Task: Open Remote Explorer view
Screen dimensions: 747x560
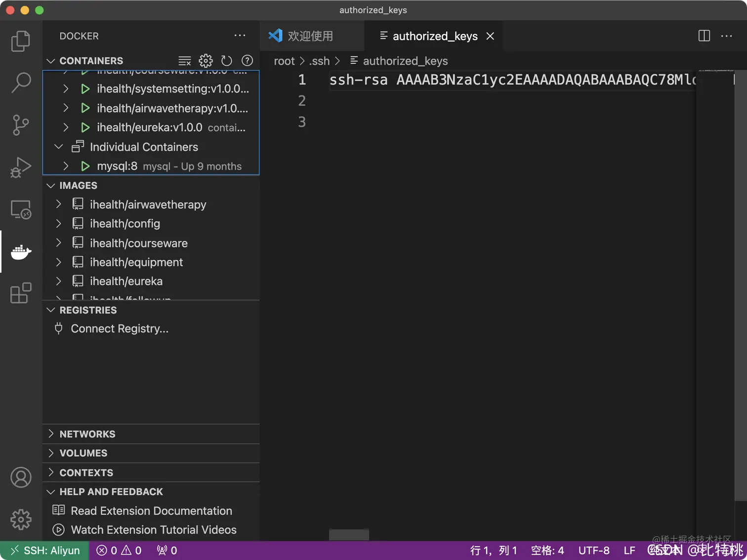Action: click(21, 209)
